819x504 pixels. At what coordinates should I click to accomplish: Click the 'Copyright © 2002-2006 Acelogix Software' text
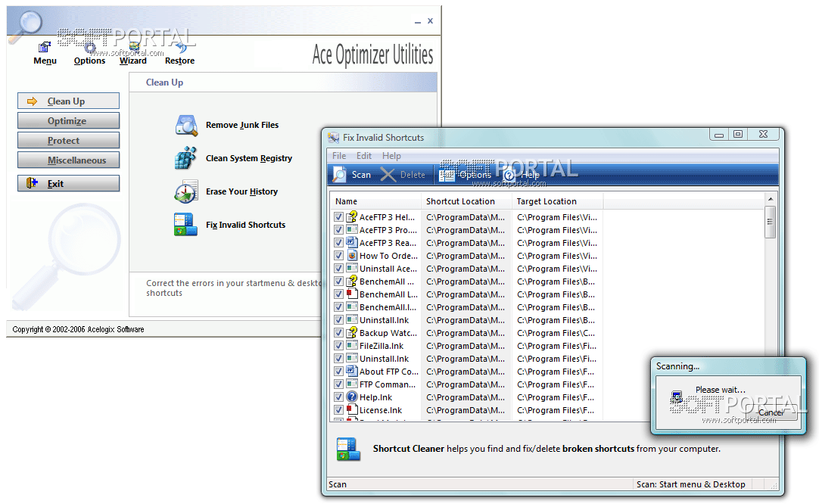click(79, 329)
